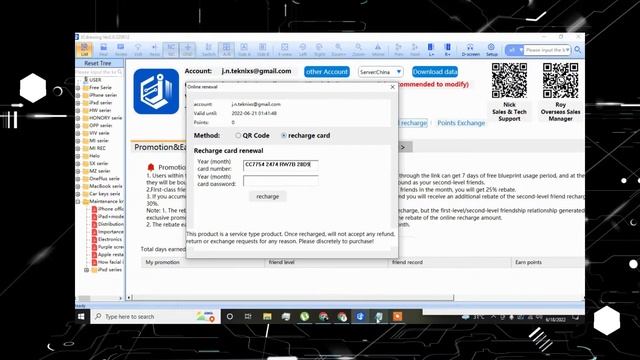Click the Left rotate toolbar icon
This screenshot has height=360, width=640.
click(x=302, y=49)
